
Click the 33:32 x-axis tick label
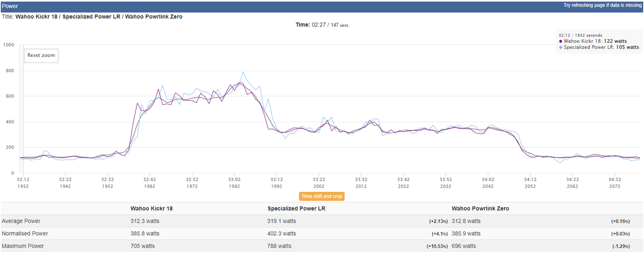pos(361,179)
